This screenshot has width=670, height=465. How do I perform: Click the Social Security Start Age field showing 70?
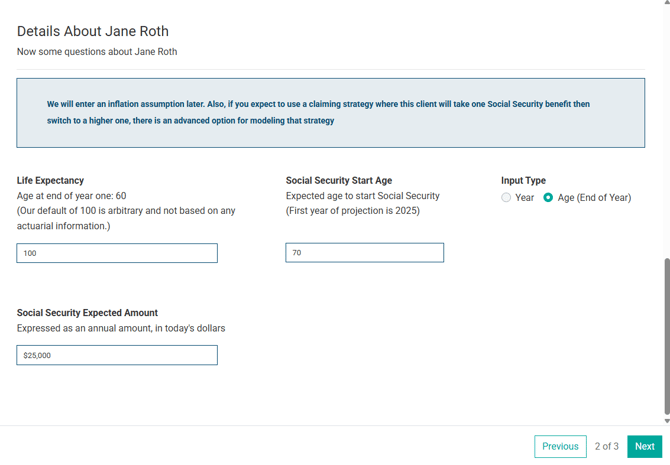click(364, 253)
